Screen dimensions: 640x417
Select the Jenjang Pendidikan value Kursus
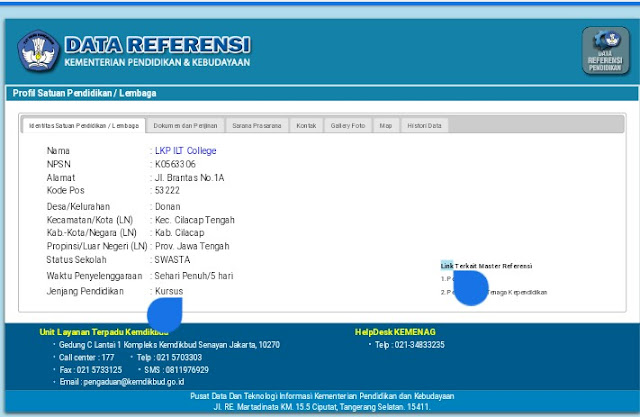coord(169,291)
